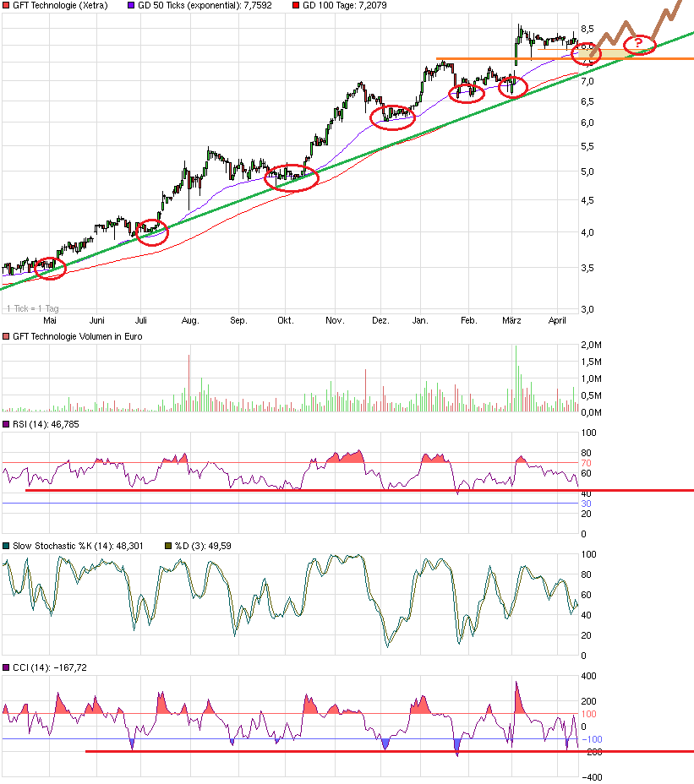Viewport: 694px width, 784px height.
Task: Click the red 70 RSI threshold label
Action: 586,463
